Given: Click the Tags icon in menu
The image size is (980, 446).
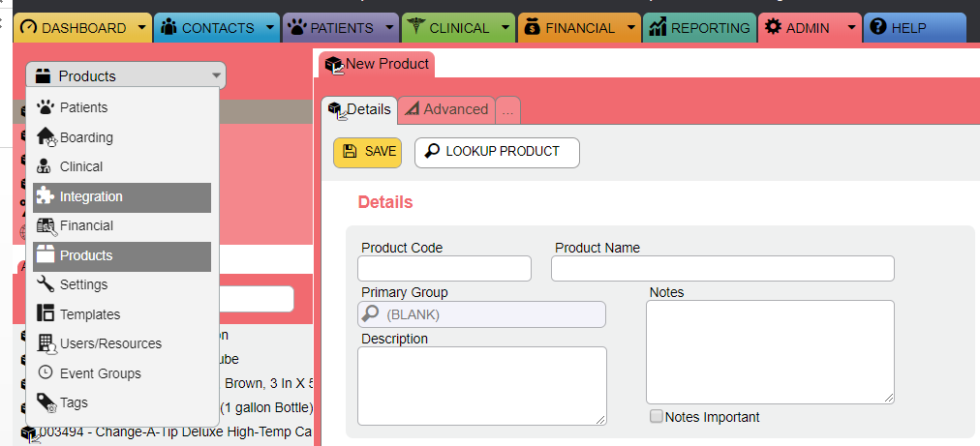Looking at the screenshot, I should pyautogui.click(x=45, y=402).
